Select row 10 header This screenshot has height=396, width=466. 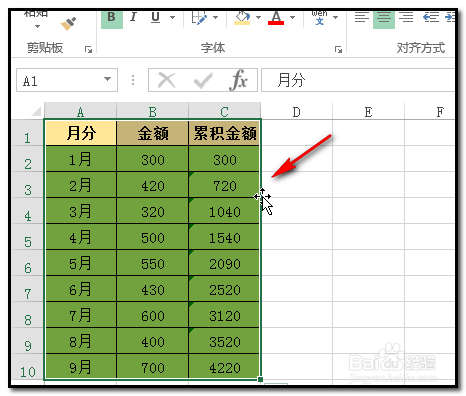(x=28, y=367)
